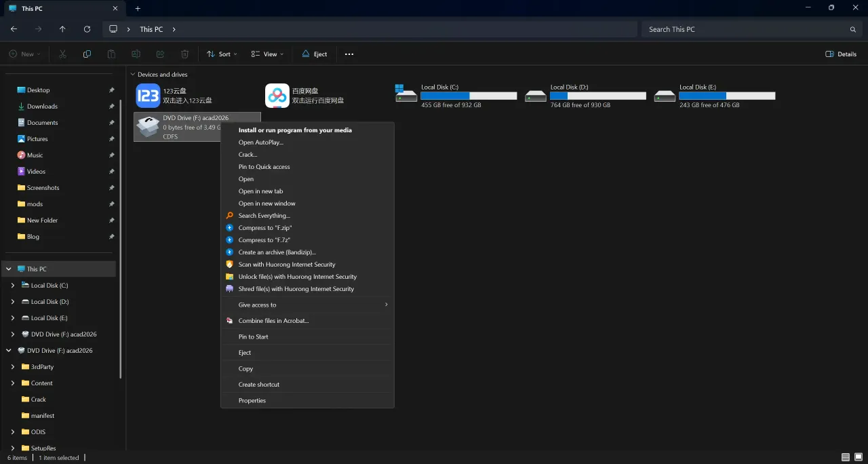
Task: Expand the 3rdParty folder tree node
Action: [13, 367]
